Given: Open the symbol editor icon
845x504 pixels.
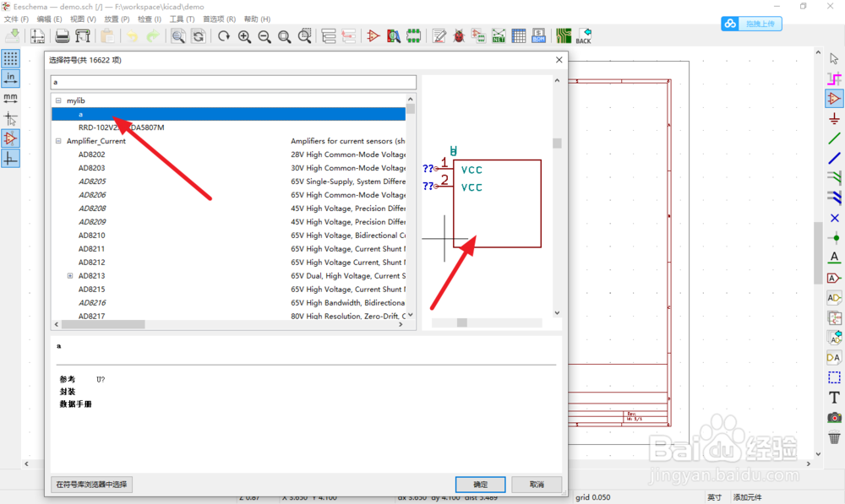Looking at the screenshot, I should tap(373, 36).
